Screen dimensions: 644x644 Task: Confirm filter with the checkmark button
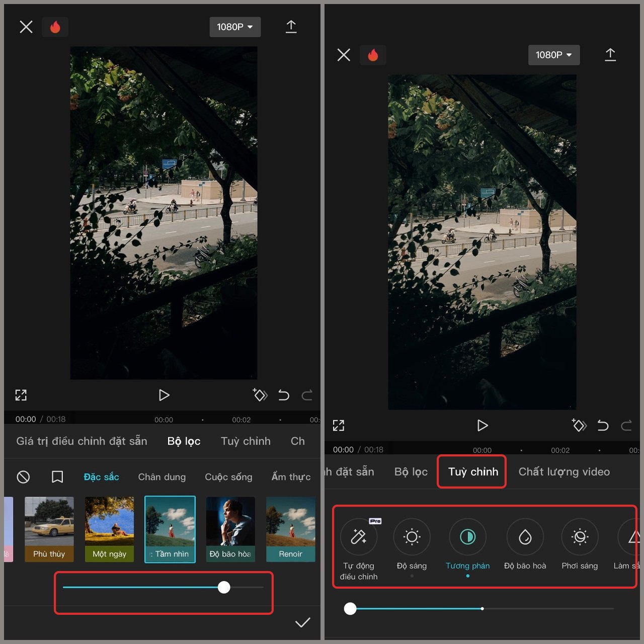tap(302, 623)
